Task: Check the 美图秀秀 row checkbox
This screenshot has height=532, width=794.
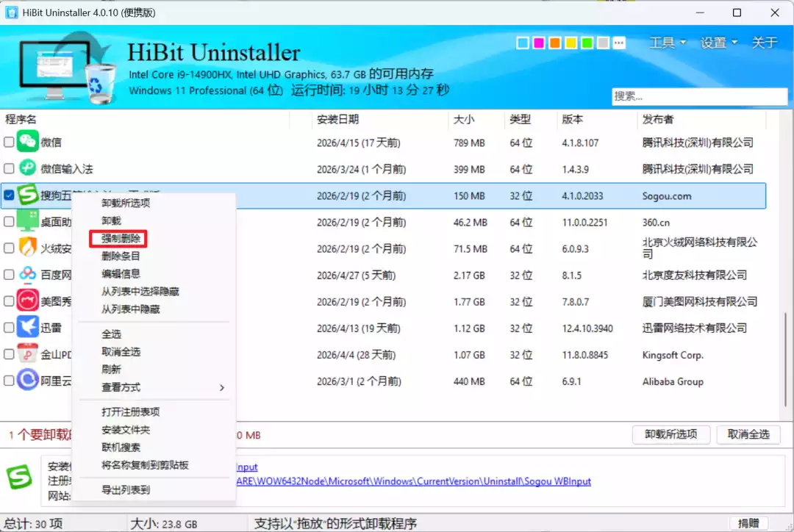Action: 9,301
